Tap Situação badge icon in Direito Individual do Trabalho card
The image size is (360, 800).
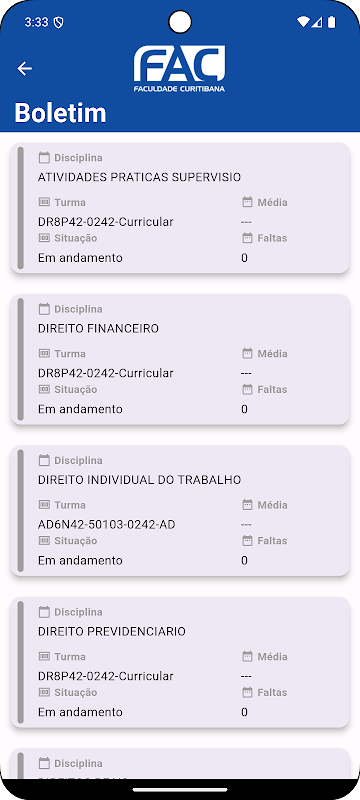[x=44, y=541]
